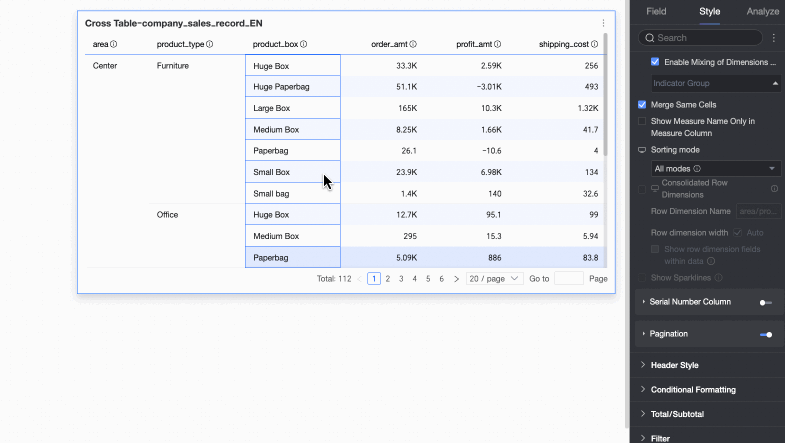This screenshot has height=443, width=785.
Task: Click the info icon beside the area header
Action: coord(114,44)
